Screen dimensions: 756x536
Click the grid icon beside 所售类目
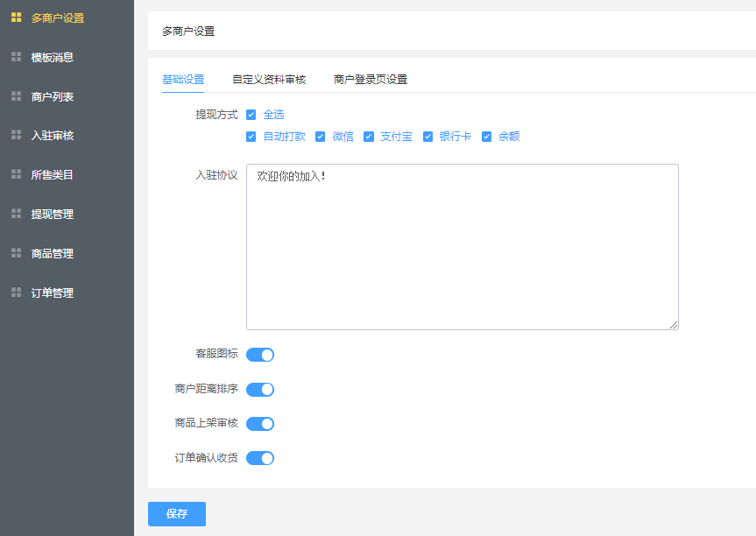point(16,174)
